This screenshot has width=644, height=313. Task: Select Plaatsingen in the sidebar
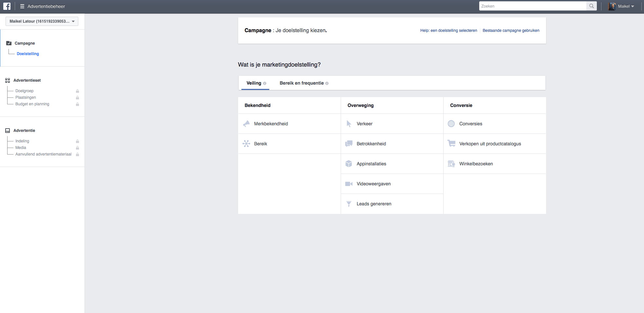[26, 97]
